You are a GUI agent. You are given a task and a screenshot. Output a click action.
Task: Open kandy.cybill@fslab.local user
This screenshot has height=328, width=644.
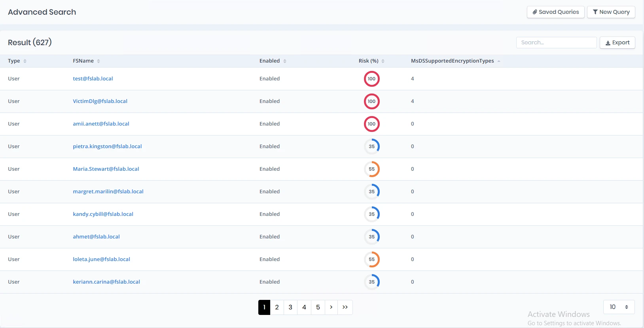(103, 214)
